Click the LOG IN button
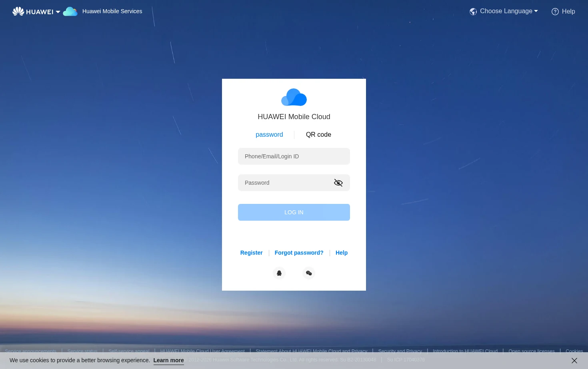This screenshot has height=369, width=588. [x=294, y=212]
